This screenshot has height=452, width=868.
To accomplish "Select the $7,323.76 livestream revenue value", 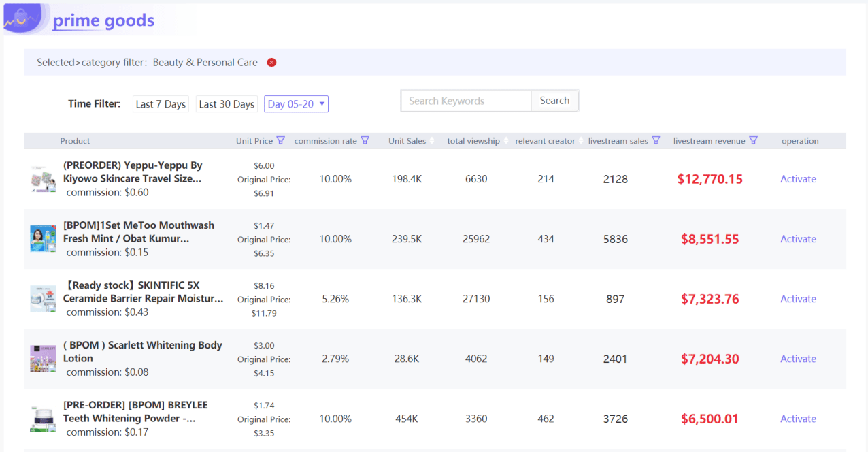I will [x=710, y=299].
